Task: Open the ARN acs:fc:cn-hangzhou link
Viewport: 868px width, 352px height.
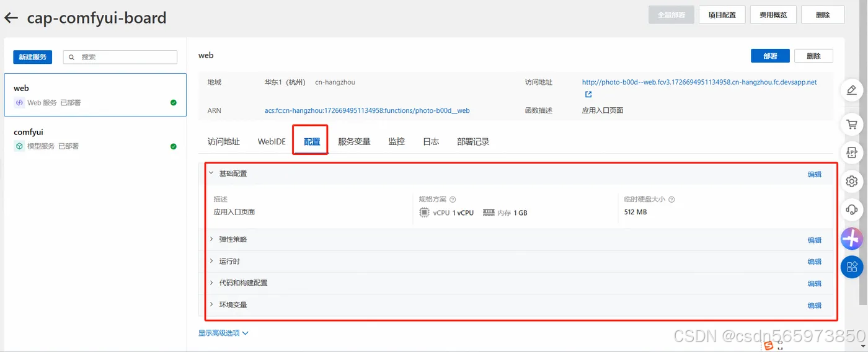Action: [367, 110]
